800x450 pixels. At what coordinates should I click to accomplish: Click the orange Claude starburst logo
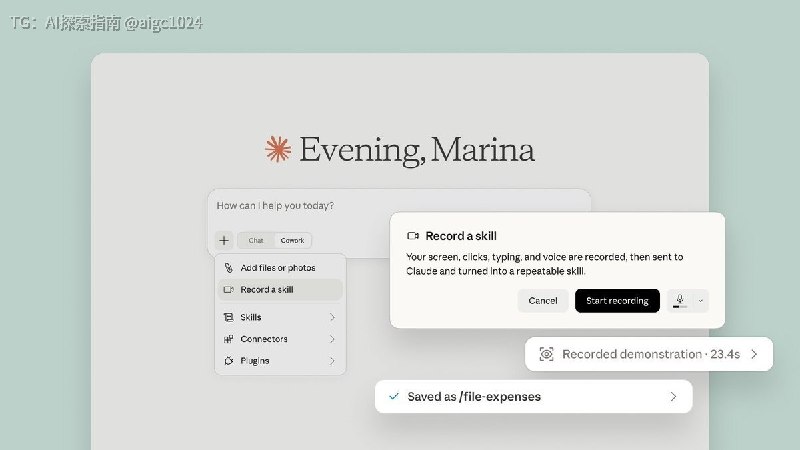pyautogui.click(x=278, y=149)
